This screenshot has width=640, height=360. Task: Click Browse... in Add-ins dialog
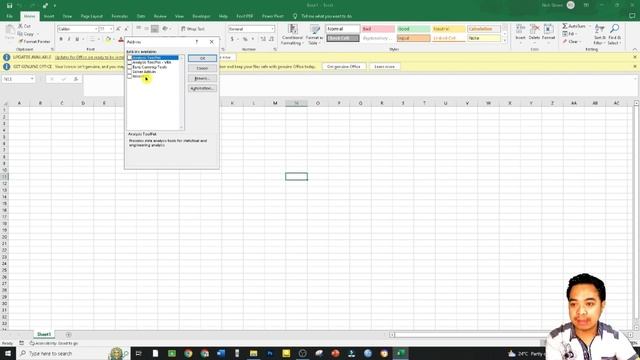[202, 78]
